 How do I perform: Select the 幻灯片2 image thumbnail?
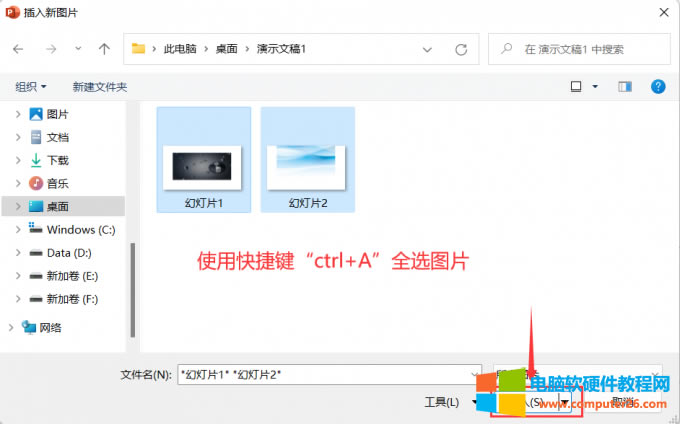click(x=308, y=160)
